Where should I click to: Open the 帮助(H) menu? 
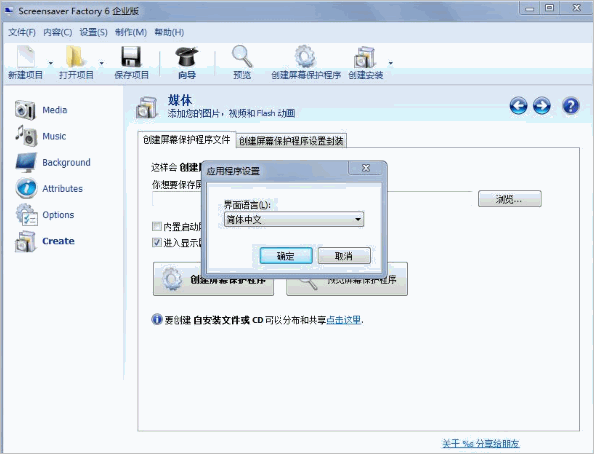[169, 33]
